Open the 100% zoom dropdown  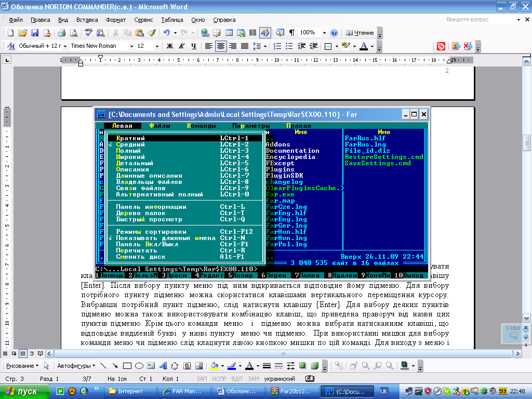[324, 33]
